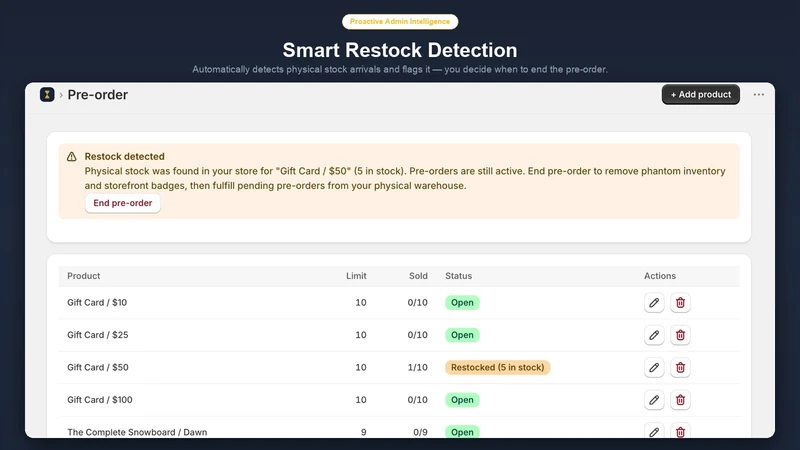800x450 pixels.
Task: Edit the Gift Card / $25 pre-order
Action: tap(654, 335)
